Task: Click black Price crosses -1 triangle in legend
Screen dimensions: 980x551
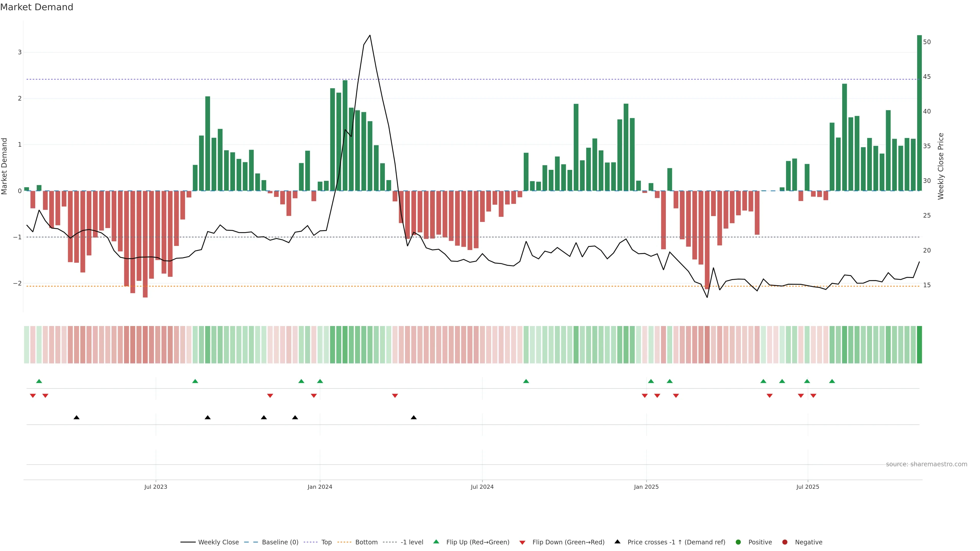Action: coord(617,542)
